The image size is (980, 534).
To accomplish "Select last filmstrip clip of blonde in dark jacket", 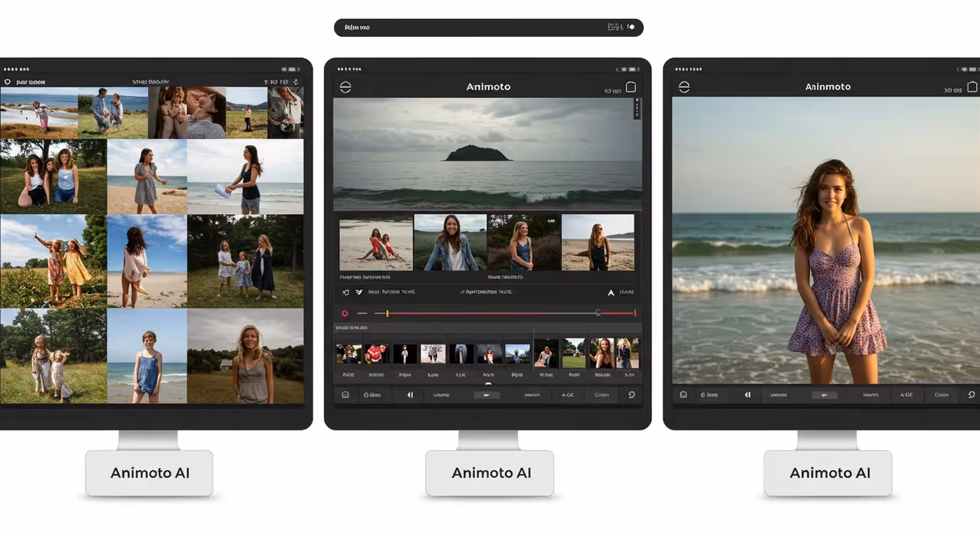I will point(628,353).
